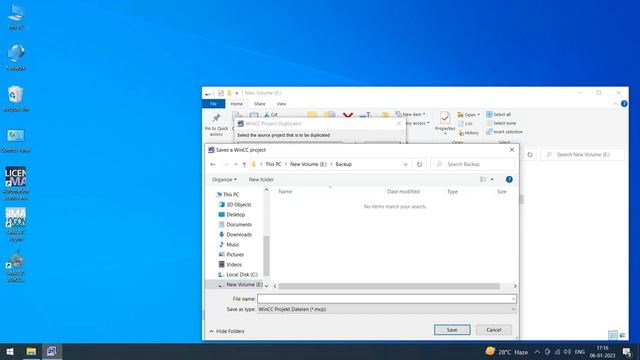The image size is (640, 360).
Task: Refresh the File Explorer window
Action: [x=530, y=155]
